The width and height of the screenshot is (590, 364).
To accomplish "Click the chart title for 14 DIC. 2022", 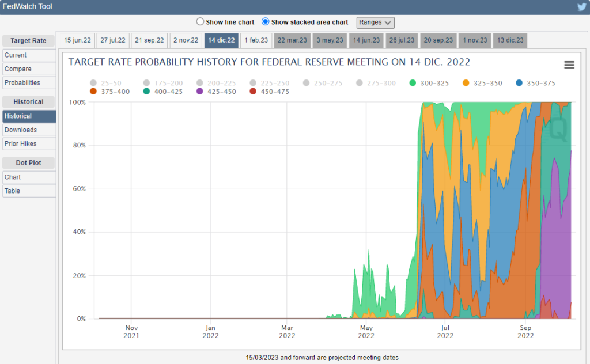I will [x=269, y=62].
